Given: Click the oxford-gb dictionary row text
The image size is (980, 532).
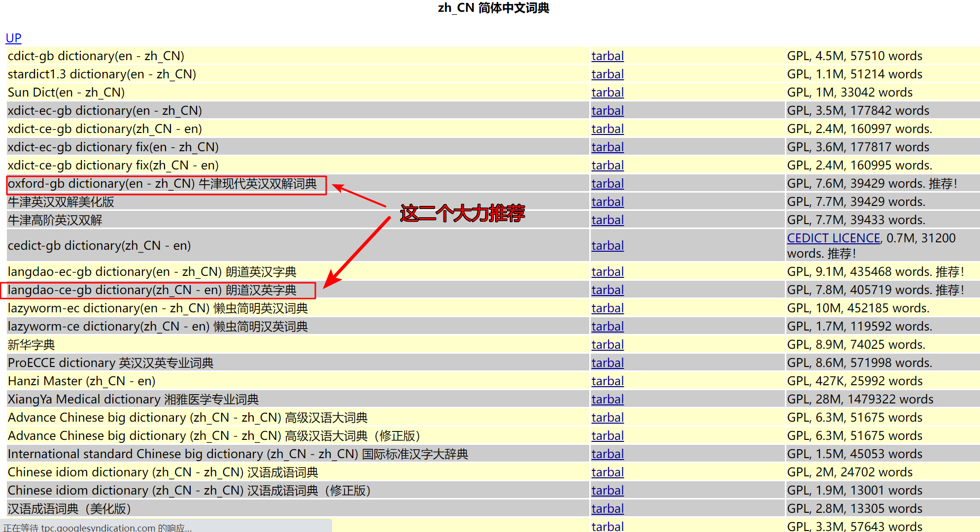Looking at the screenshot, I should pos(162,184).
